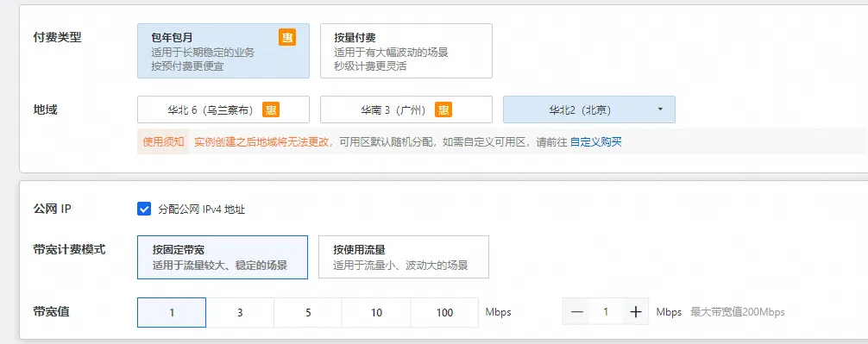Image resolution: width=868 pixels, height=344 pixels.
Task: Increase bandwidth with the plus button
Action: 636,312
